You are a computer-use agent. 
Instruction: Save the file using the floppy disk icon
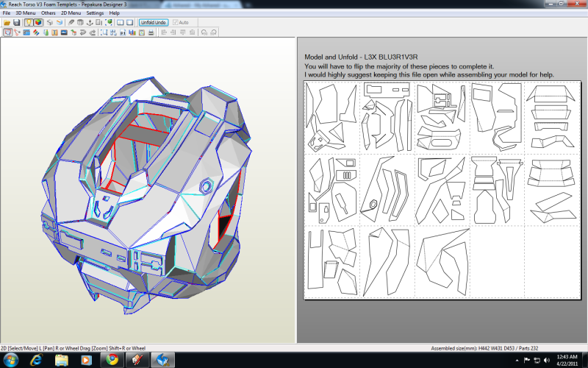coord(16,23)
